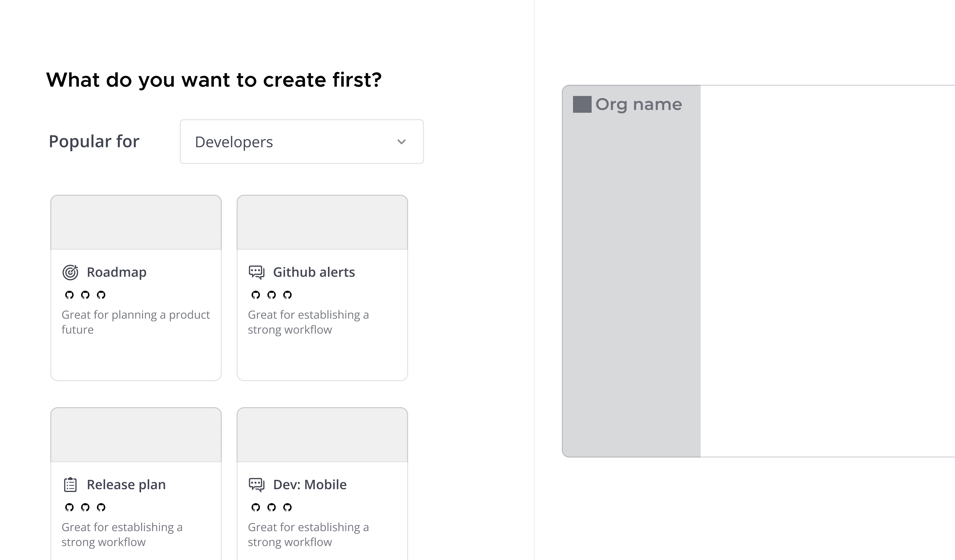Click the Release plan clipboard icon

point(71,485)
